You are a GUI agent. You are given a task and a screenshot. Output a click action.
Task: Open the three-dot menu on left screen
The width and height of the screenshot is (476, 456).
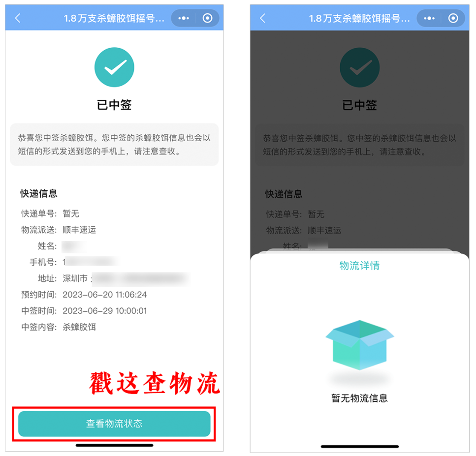coord(184,18)
